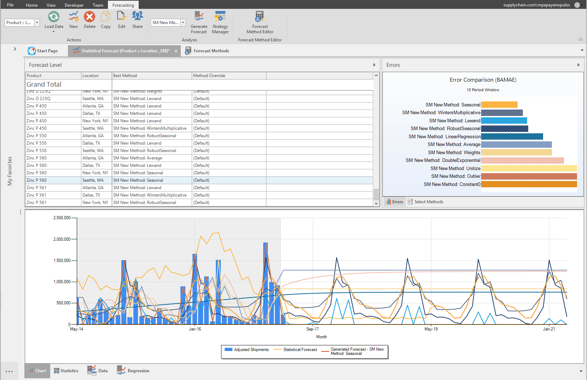Viewport: 588px width, 380px height.
Task: Toggle pin on Forecast Level panel
Action: click(374, 65)
